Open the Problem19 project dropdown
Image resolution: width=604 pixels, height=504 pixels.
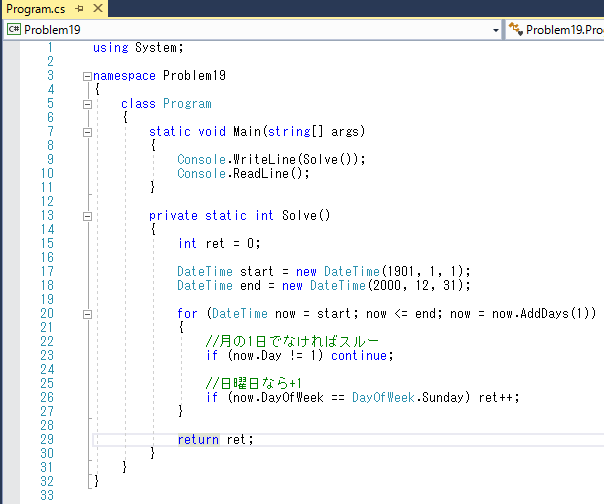coord(496,30)
